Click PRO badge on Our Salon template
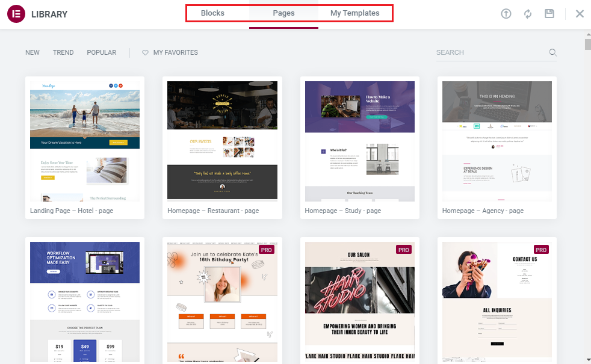 [404, 250]
